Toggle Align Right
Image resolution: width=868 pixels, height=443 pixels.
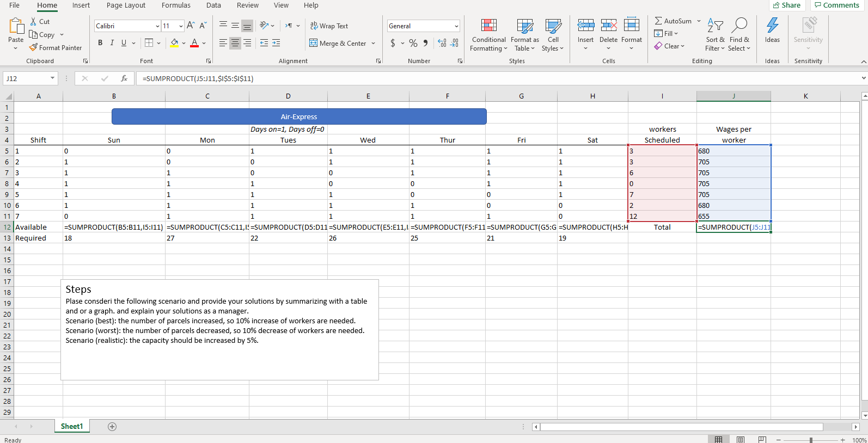click(247, 42)
